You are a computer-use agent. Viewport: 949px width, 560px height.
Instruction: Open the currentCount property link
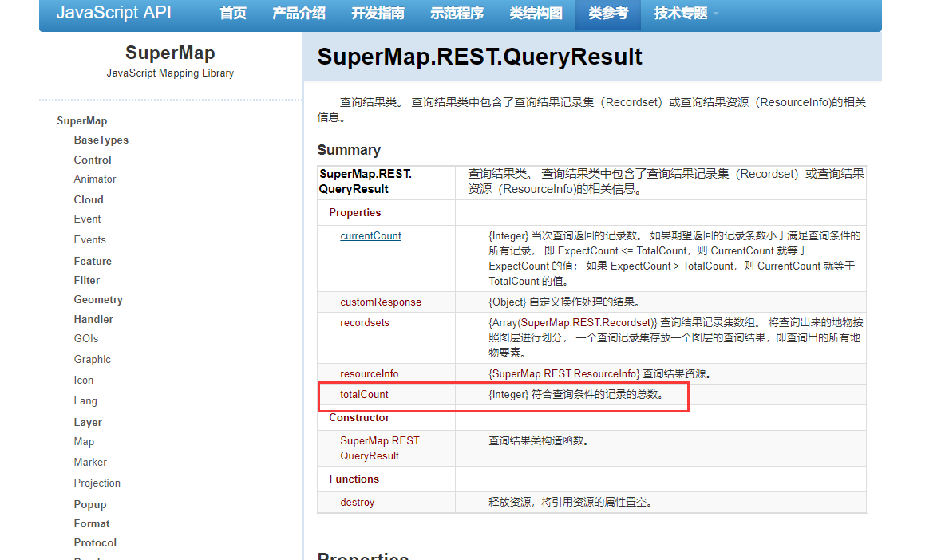[x=370, y=236]
